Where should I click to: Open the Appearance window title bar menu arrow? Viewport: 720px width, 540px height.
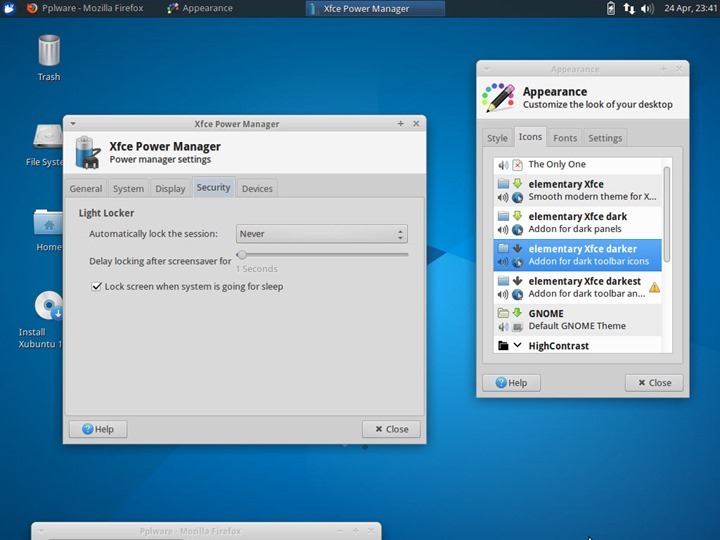(x=486, y=69)
